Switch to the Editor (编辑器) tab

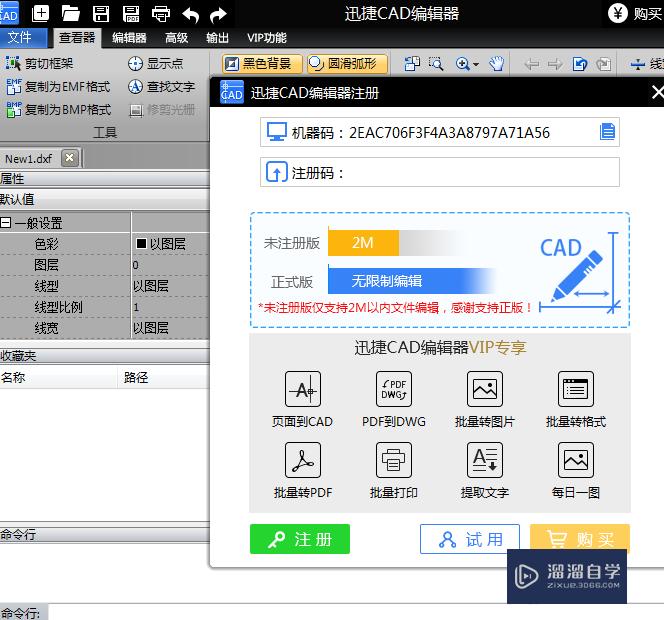129,38
